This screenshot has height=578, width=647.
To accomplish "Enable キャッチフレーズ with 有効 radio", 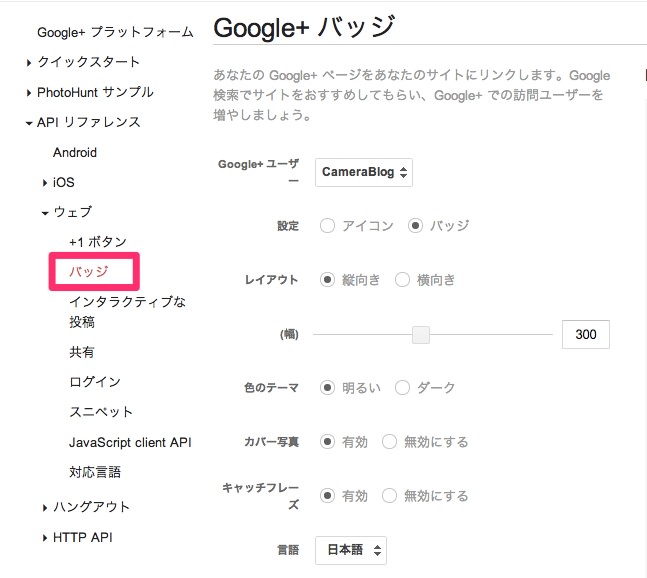I will click(327, 495).
